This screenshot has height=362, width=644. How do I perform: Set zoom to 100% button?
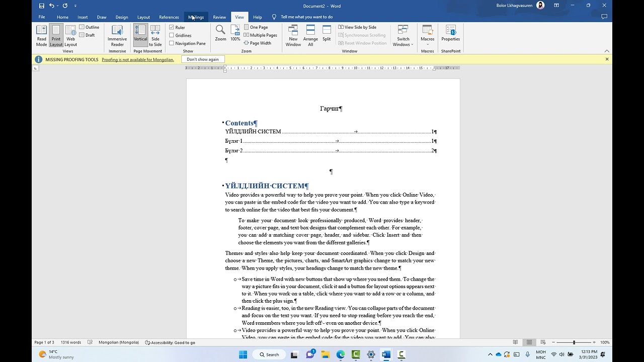coord(235,33)
